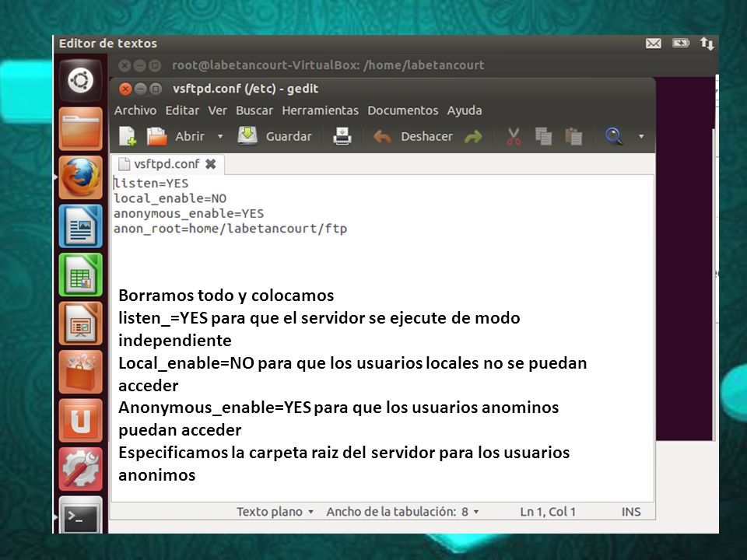747x560 pixels.
Task: Open LibreOffice Calc from launcher
Action: 80,275
